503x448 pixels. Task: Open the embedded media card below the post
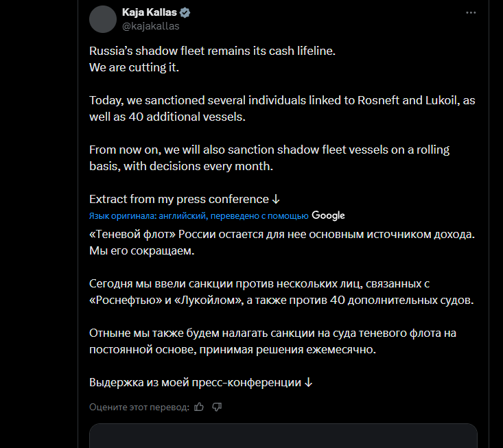click(x=283, y=436)
